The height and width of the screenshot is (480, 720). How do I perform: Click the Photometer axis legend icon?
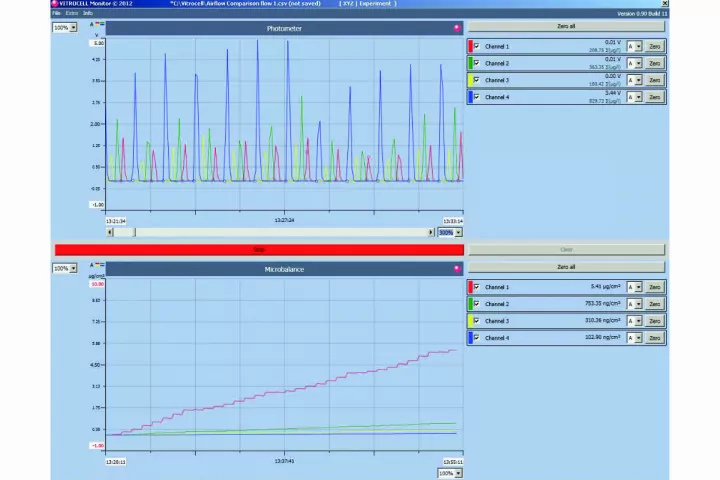[x=98, y=24]
